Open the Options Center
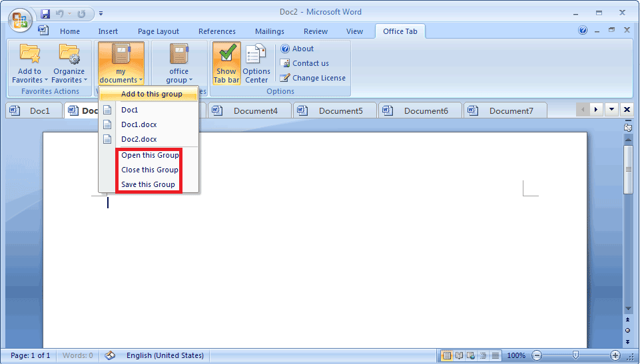Image resolution: width=640 pixels, height=364 pixels. click(x=256, y=63)
